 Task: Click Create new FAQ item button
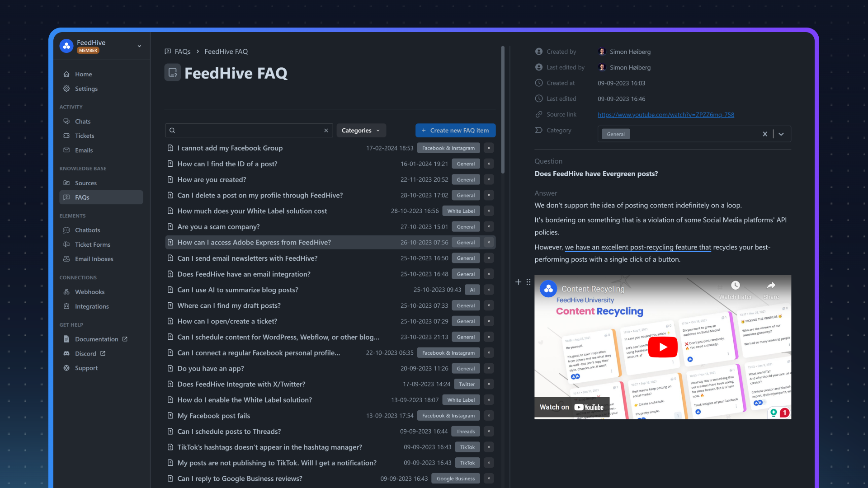pyautogui.click(x=455, y=131)
